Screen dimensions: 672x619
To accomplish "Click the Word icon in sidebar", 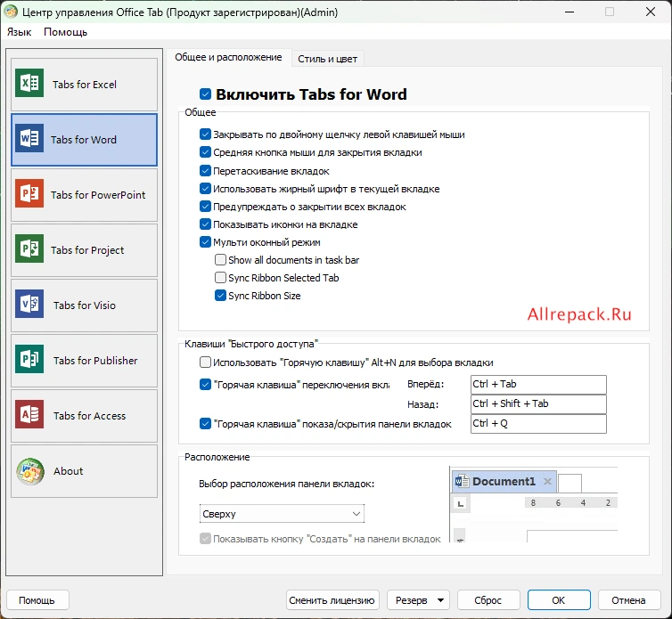I will pyautogui.click(x=29, y=138).
